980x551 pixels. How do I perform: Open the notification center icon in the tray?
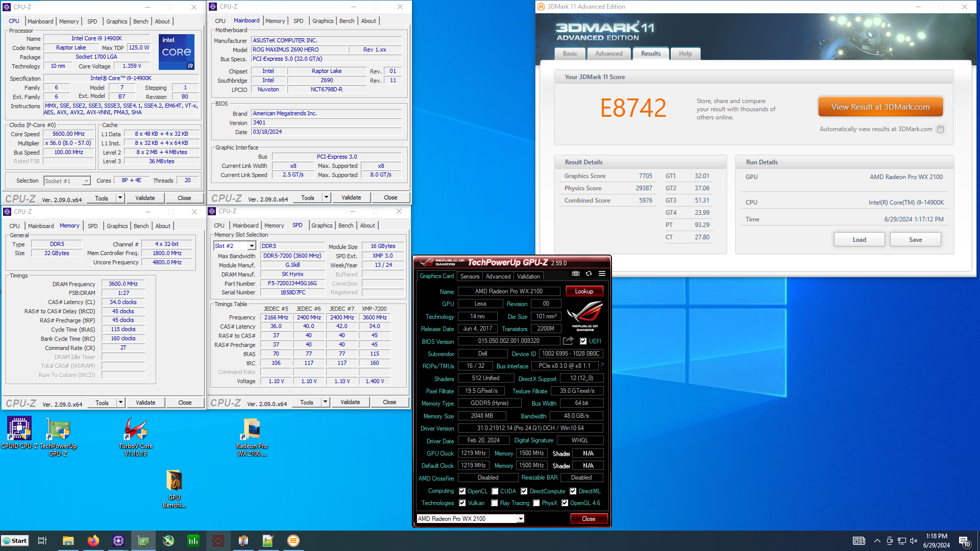[x=964, y=541]
